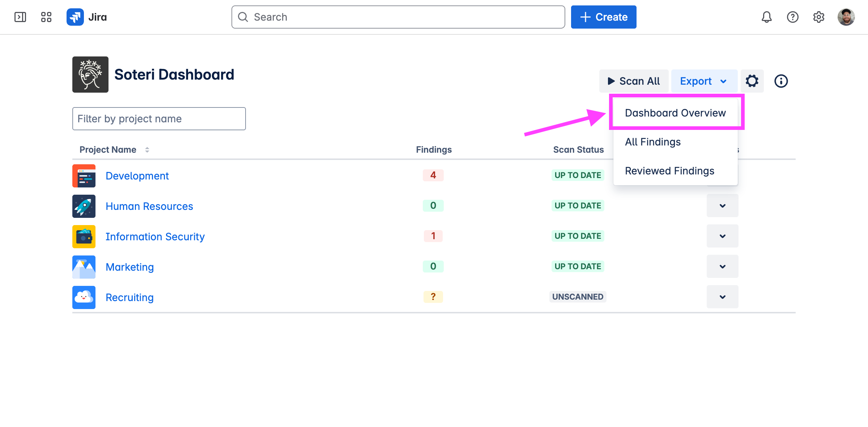Open notifications bell
The height and width of the screenshot is (427, 868).
click(x=766, y=17)
